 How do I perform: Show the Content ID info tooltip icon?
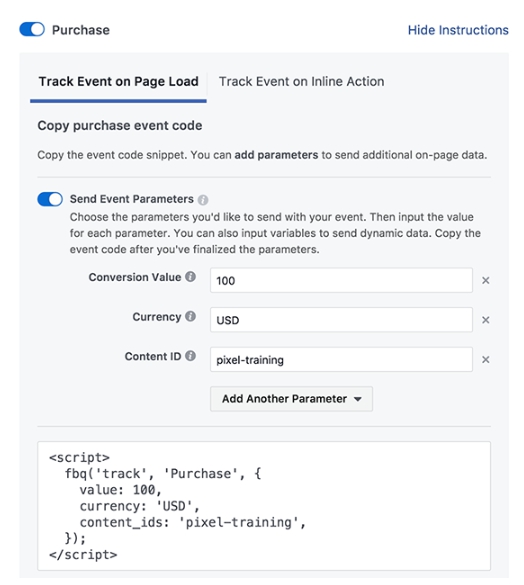coord(190,356)
